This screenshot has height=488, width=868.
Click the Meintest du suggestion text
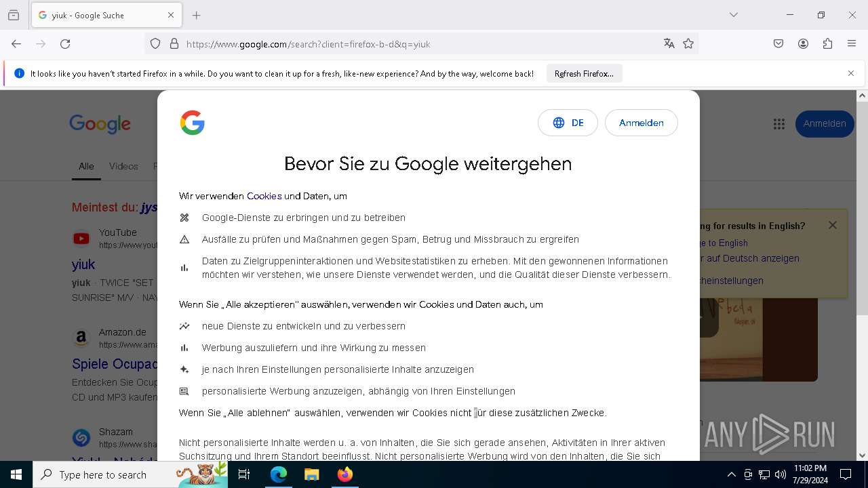pyautogui.click(x=115, y=207)
